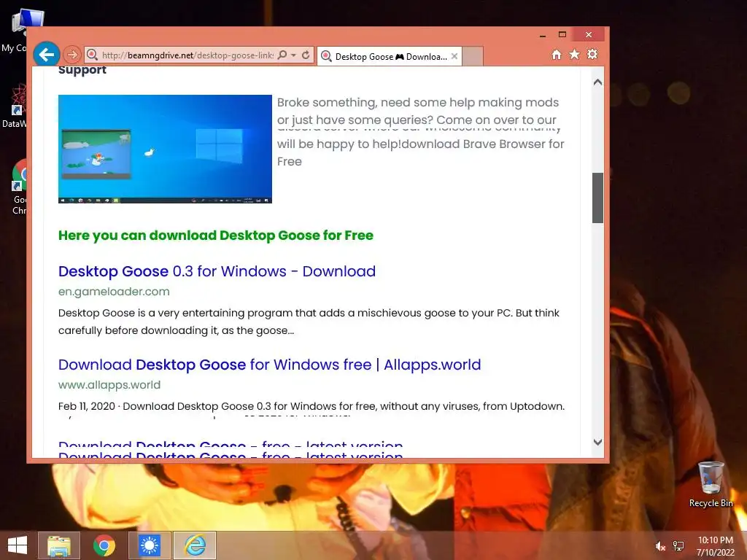Open a new blank tab

click(x=473, y=56)
